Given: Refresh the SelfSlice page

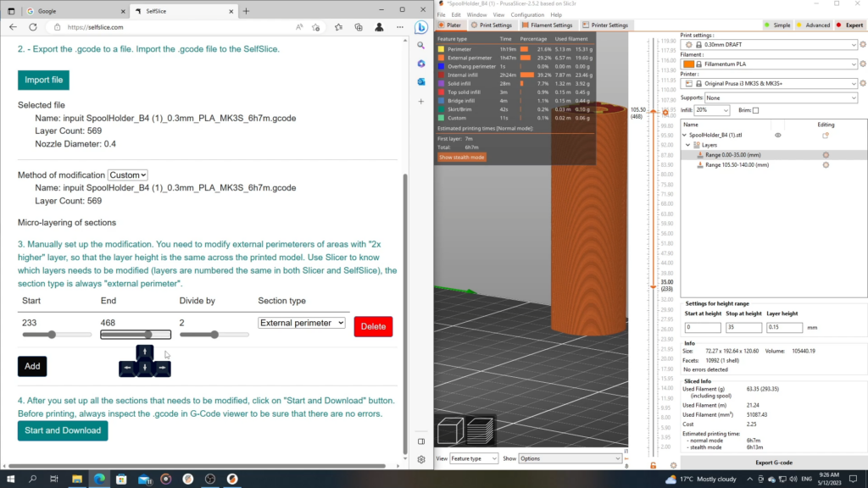Looking at the screenshot, I should point(33,27).
